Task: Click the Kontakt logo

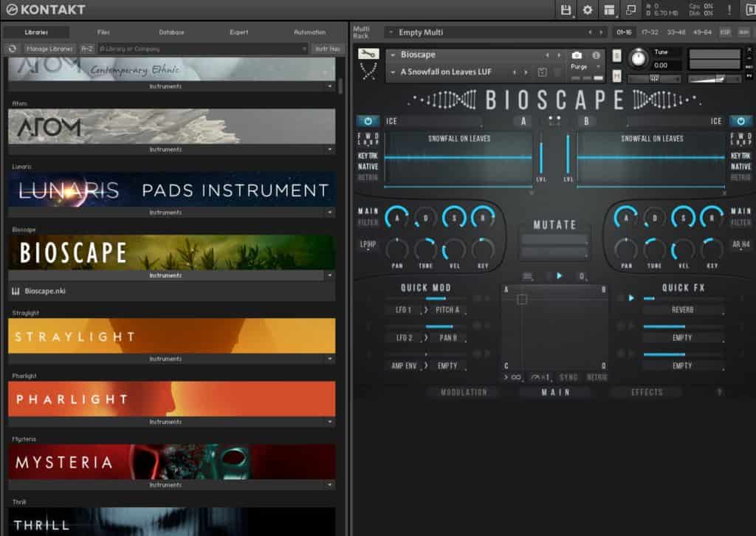Action: click(46, 10)
